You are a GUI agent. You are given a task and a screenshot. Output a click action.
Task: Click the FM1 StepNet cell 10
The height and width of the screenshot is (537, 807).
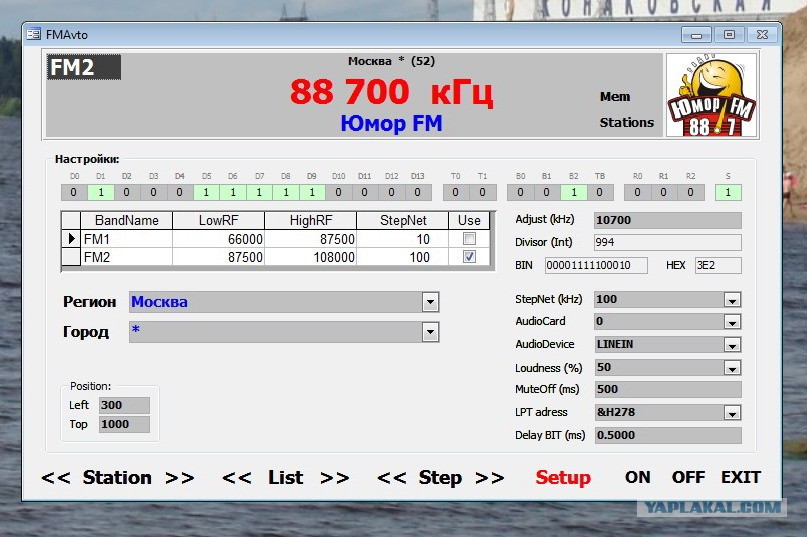pos(402,239)
